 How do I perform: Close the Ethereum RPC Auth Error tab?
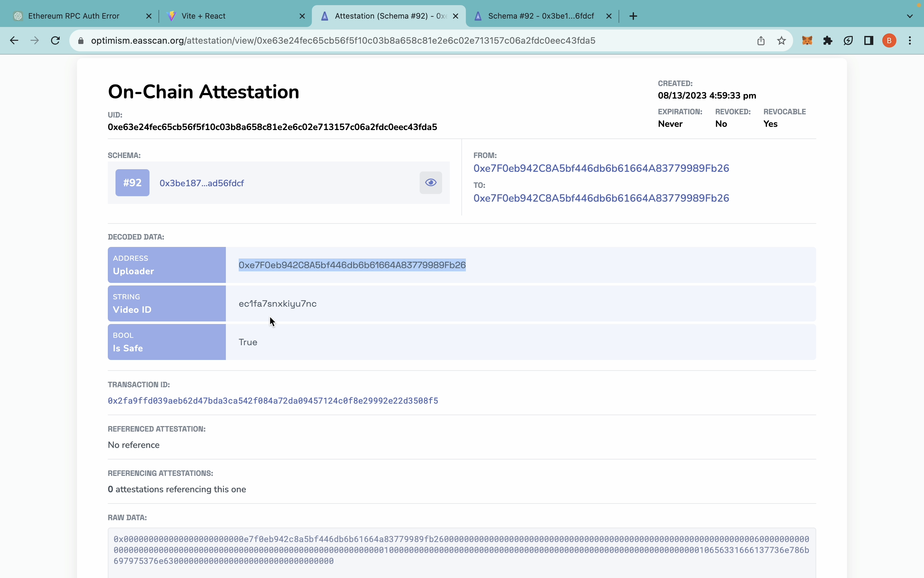[x=149, y=16]
